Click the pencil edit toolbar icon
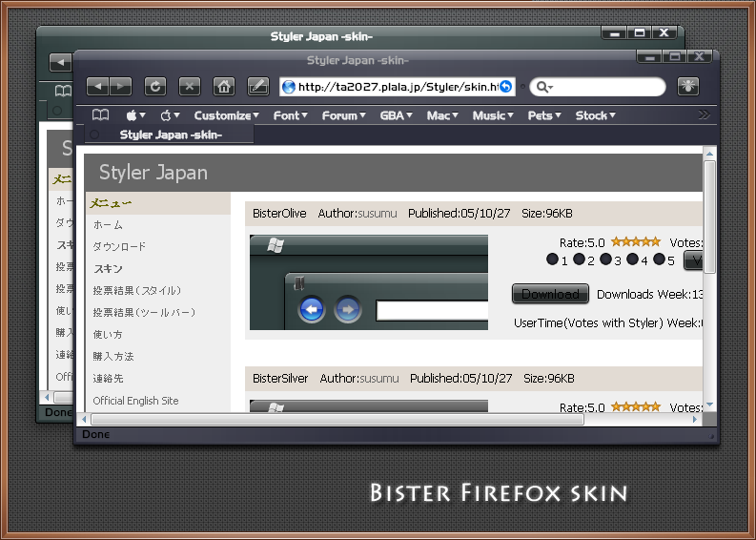The width and height of the screenshot is (756, 540). [258, 87]
